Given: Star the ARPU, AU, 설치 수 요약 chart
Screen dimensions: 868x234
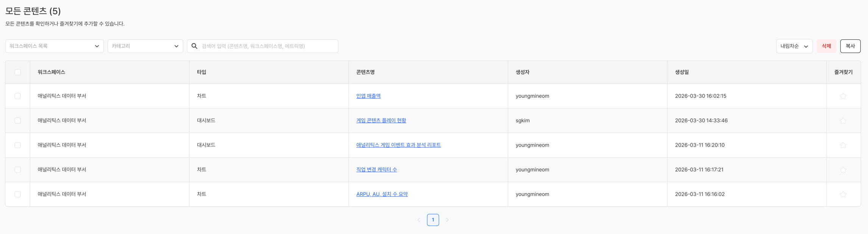Looking at the screenshot, I should [x=843, y=194].
